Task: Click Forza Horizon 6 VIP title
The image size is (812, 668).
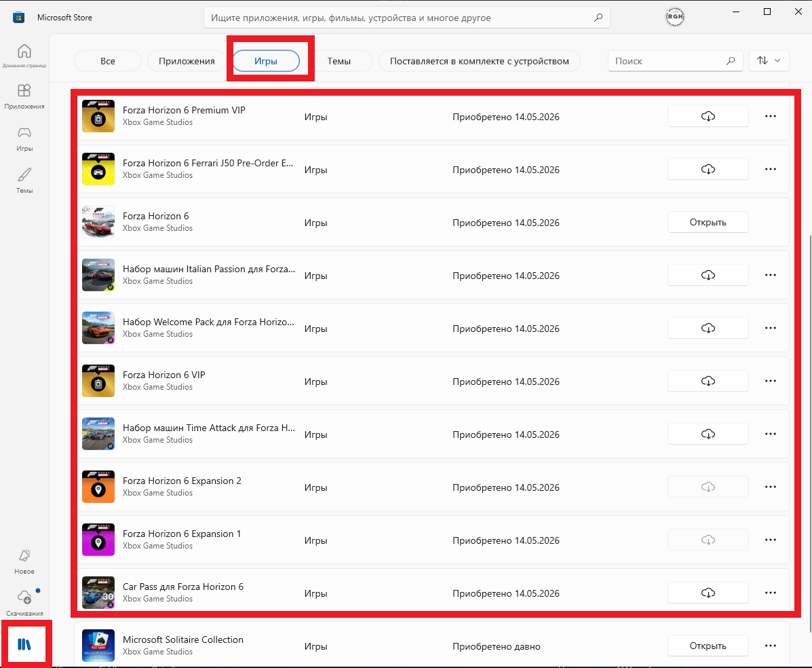Action: [x=163, y=375]
